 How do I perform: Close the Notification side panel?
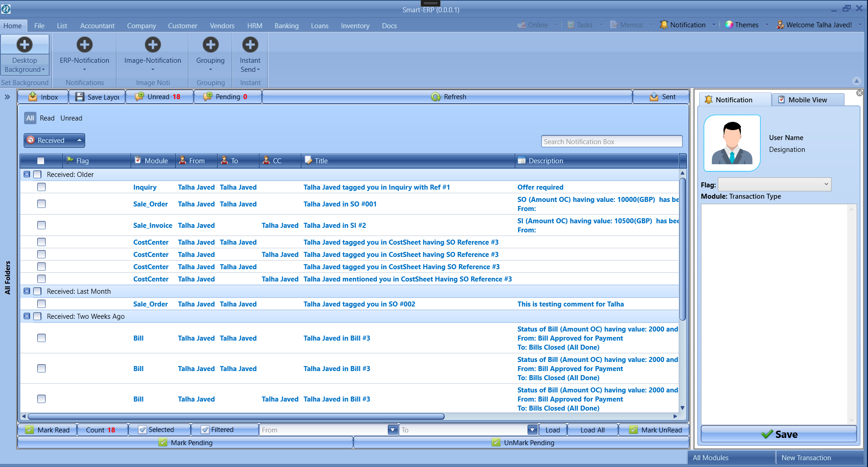(x=859, y=93)
